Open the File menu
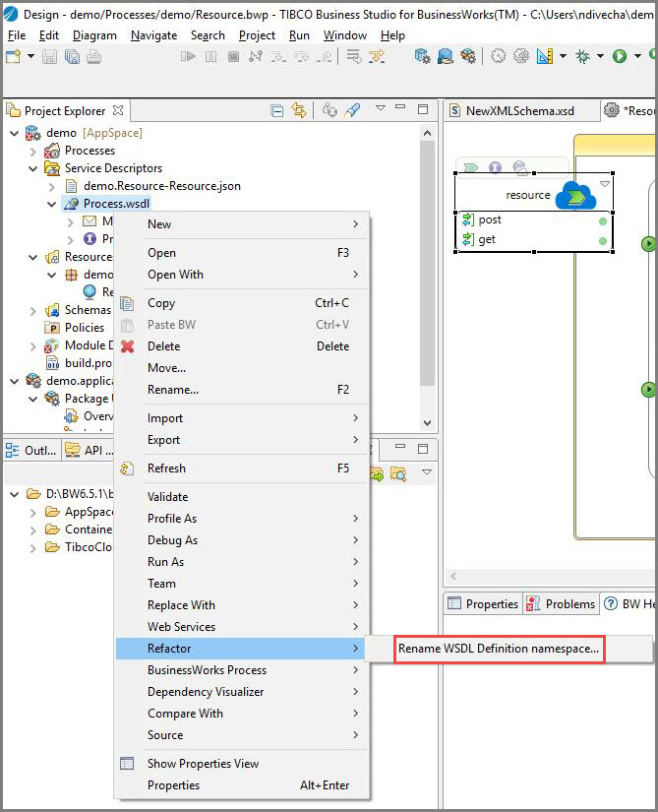Image resolution: width=658 pixels, height=812 pixels. tap(17, 35)
